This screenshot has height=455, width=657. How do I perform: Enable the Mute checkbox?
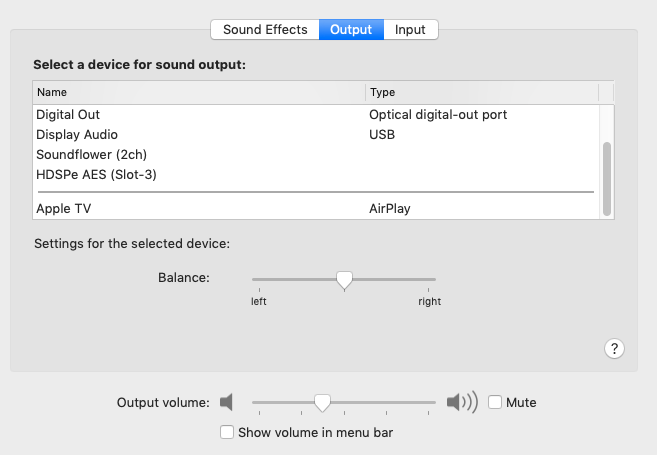[x=495, y=402]
